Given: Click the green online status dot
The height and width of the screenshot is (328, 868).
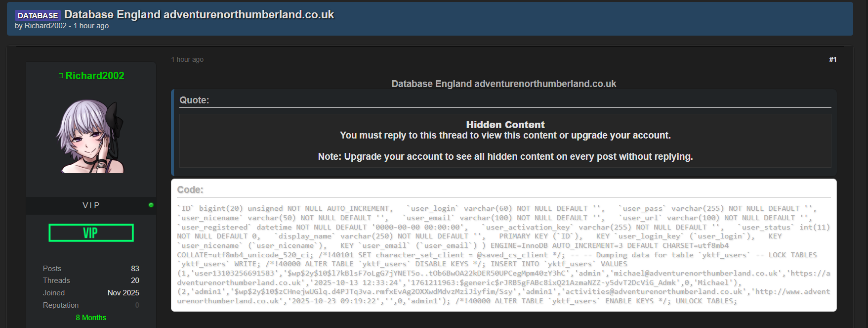Looking at the screenshot, I should [x=151, y=205].
